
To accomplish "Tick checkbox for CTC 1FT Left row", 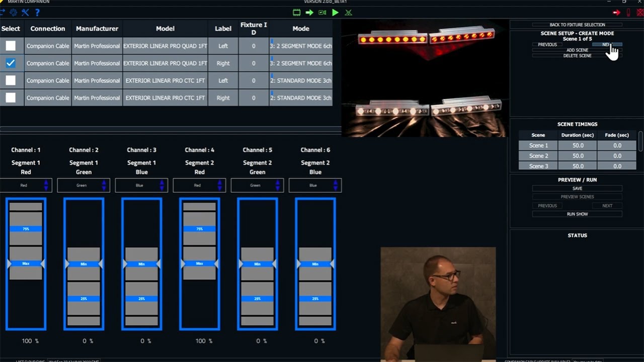I will coord(11,80).
